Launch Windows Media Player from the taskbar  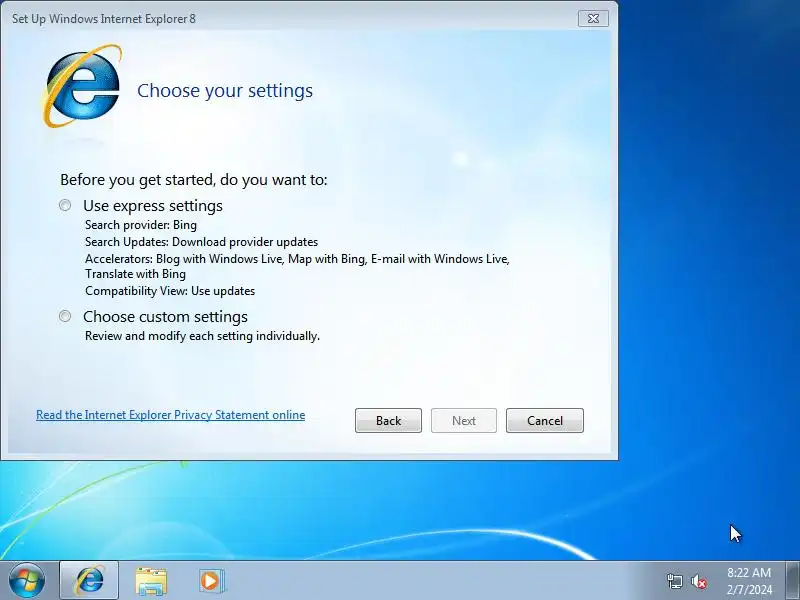pyautogui.click(x=211, y=581)
